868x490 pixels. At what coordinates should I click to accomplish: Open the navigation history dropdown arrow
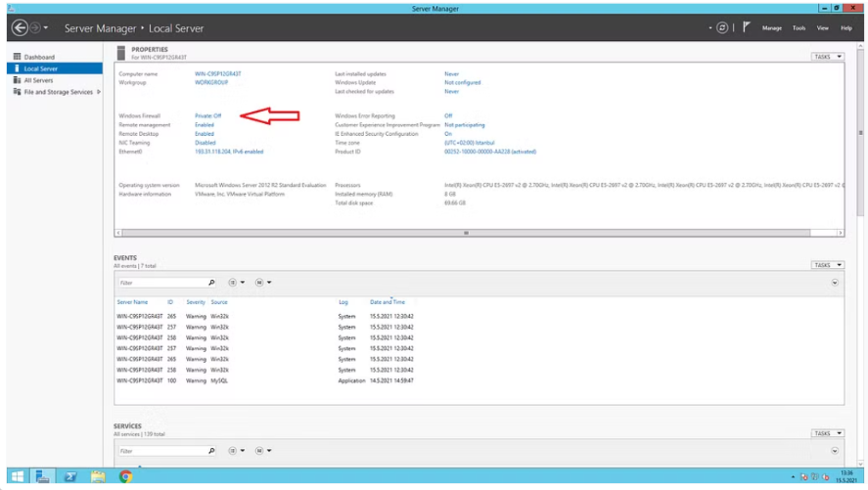[45, 27]
